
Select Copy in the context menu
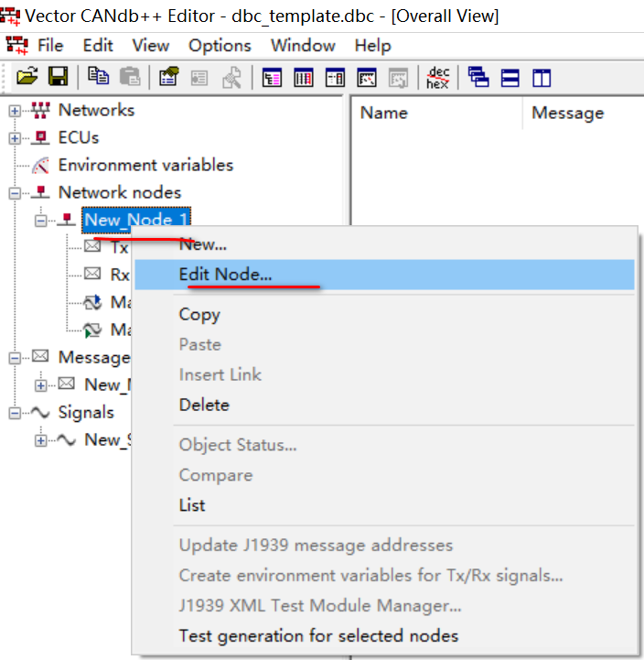384,314
